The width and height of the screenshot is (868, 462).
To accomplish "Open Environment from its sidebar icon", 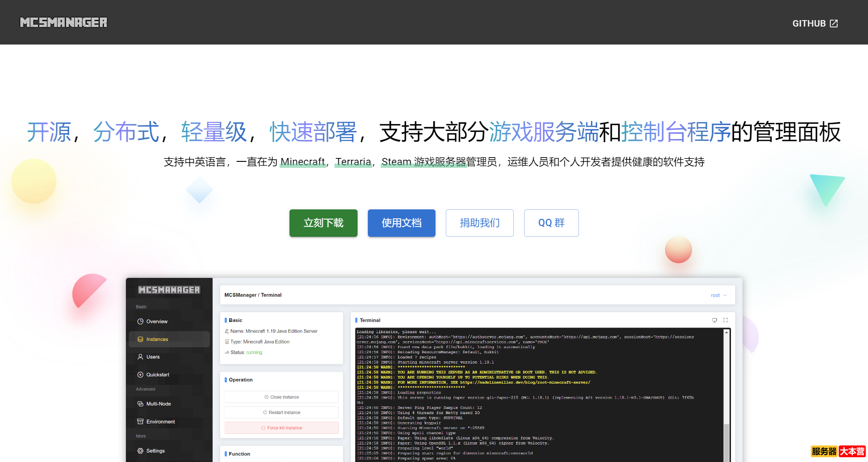I will pos(140,421).
